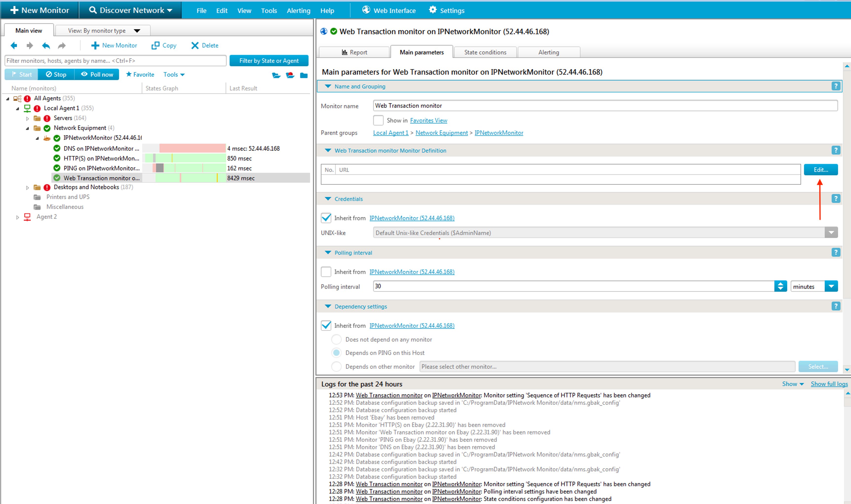Viewport: 851px width, 504px height.
Task: Click the green status icon in monitor title
Action: pyautogui.click(x=334, y=31)
